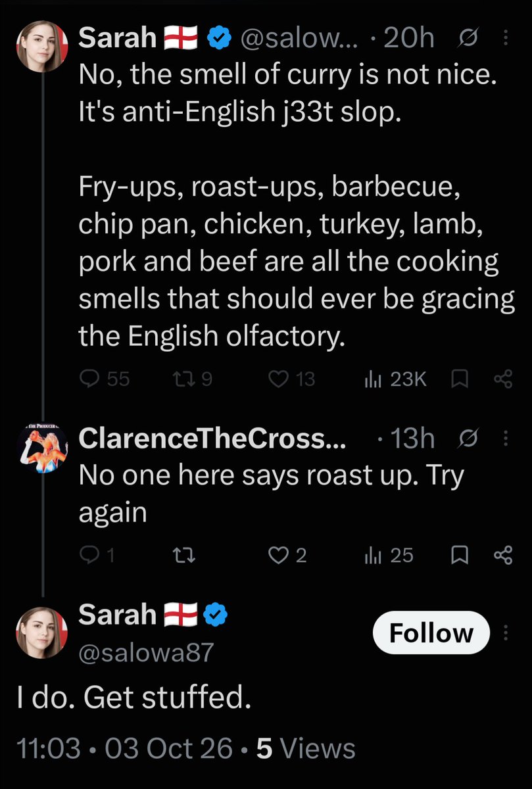
Task: Open more options on ClarenceTheCross's reply
Action: pyautogui.click(x=506, y=439)
